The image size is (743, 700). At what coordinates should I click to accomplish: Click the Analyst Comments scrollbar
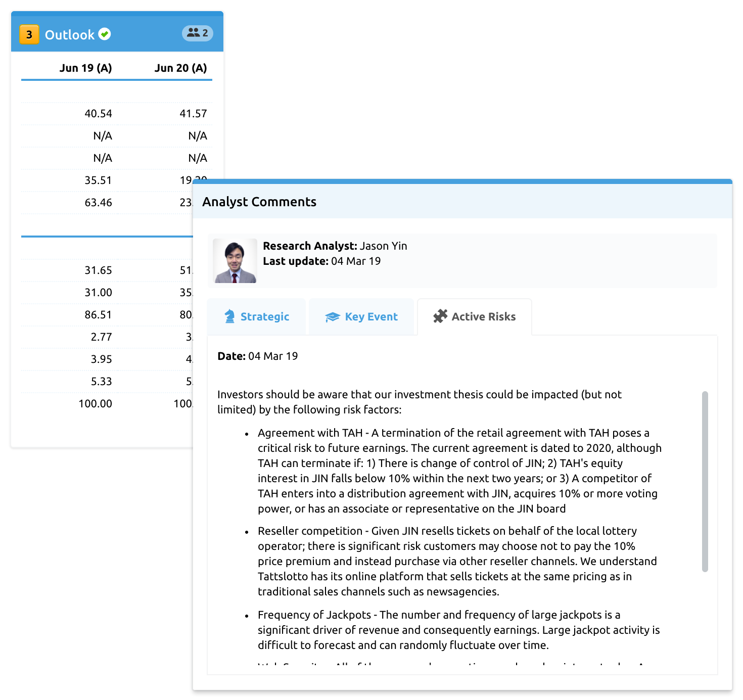pyautogui.click(x=705, y=481)
